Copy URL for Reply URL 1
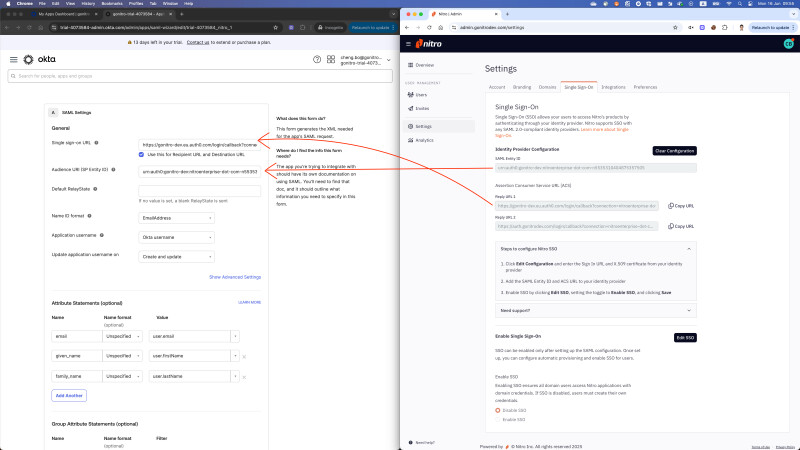 [x=681, y=206]
